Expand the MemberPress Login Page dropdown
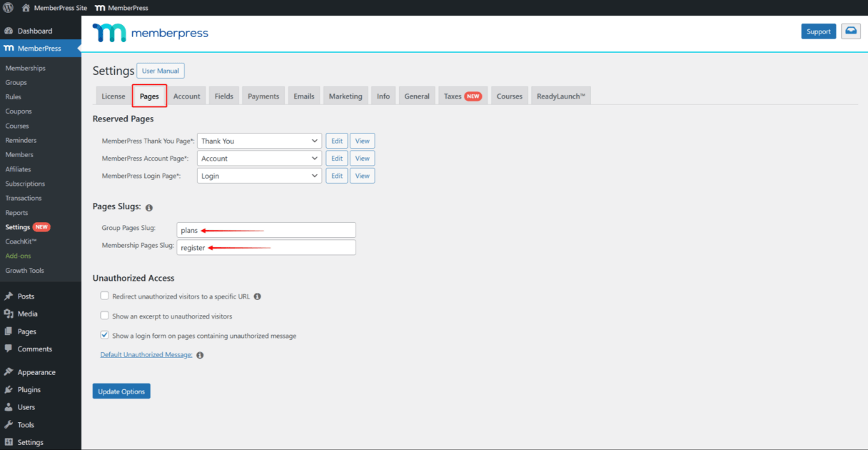 (x=259, y=176)
